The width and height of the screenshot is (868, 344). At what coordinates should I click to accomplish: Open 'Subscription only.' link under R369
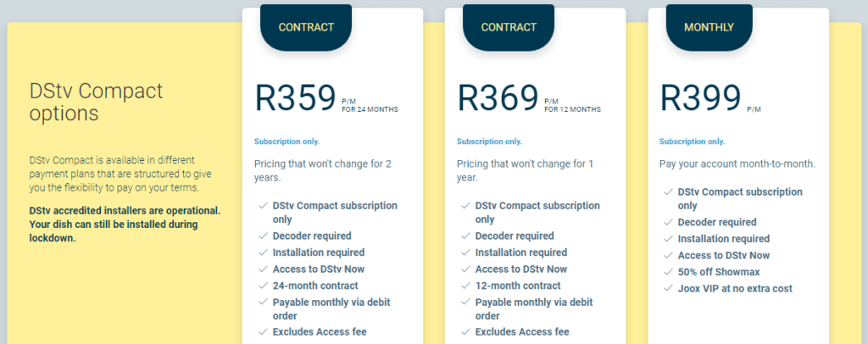pyautogui.click(x=489, y=141)
